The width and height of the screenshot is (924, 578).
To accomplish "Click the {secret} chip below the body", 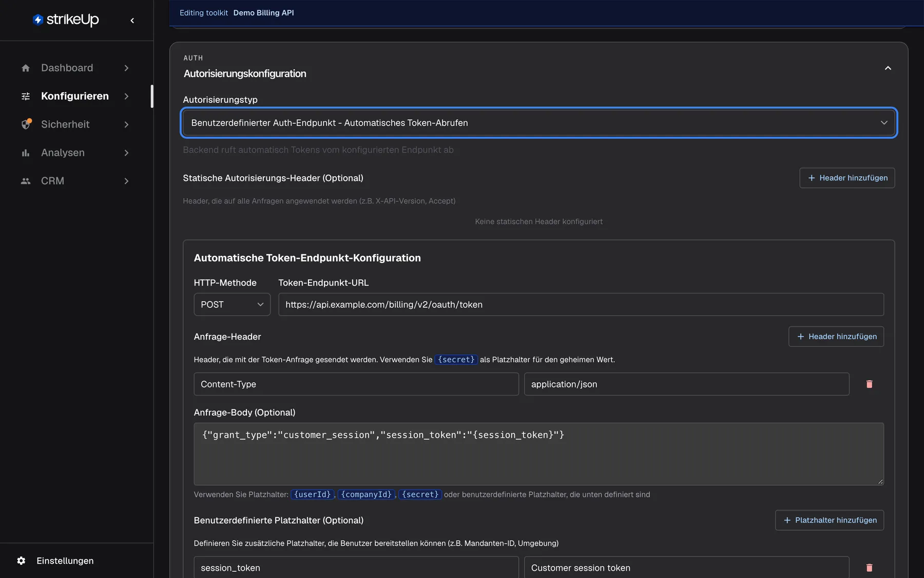I will pyautogui.click(x=420, y=494).
